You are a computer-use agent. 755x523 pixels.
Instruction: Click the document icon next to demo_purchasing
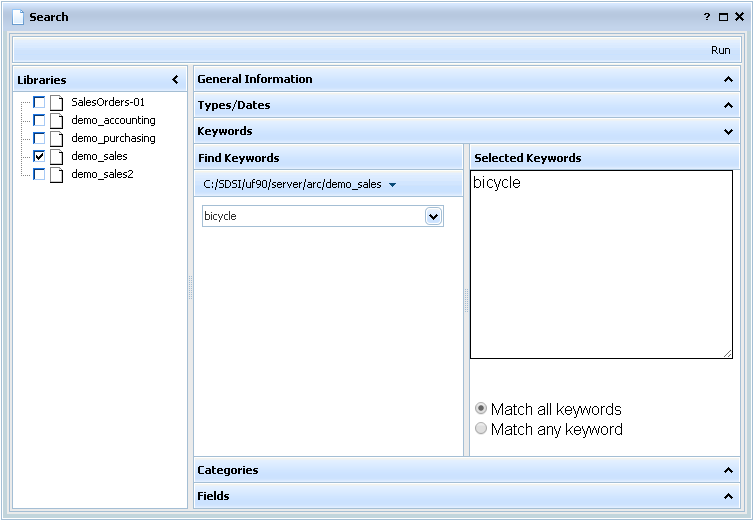57,138
